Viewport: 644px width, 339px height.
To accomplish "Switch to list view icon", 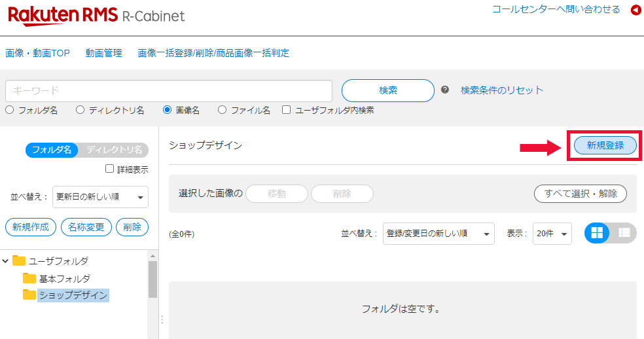I will (x=624, y=232).
